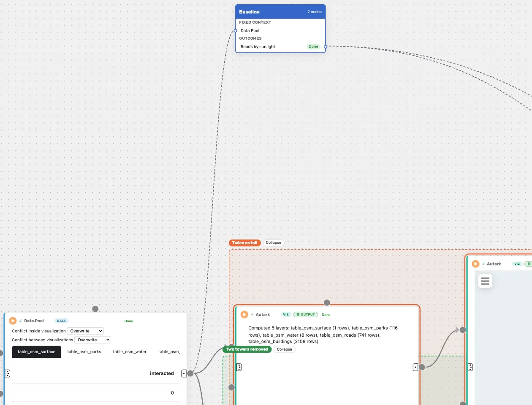Click the Baseline card title
532x405 pixels.
coord(249,12)
